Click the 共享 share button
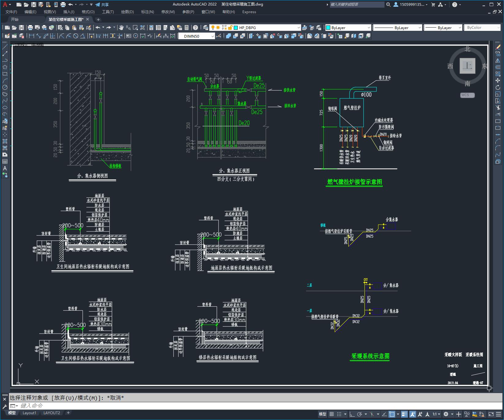The image size is (504, 420). coord(102,4)
